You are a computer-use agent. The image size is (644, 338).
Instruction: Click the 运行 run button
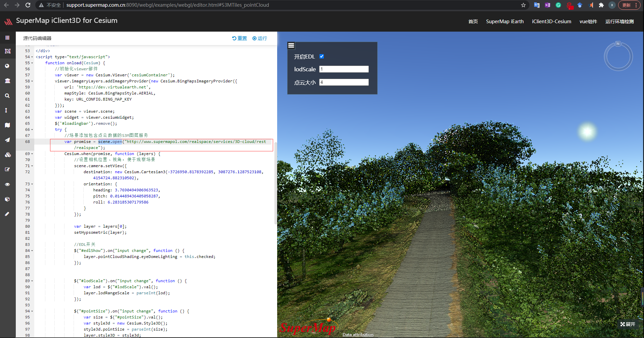click(x=260, y=38)
